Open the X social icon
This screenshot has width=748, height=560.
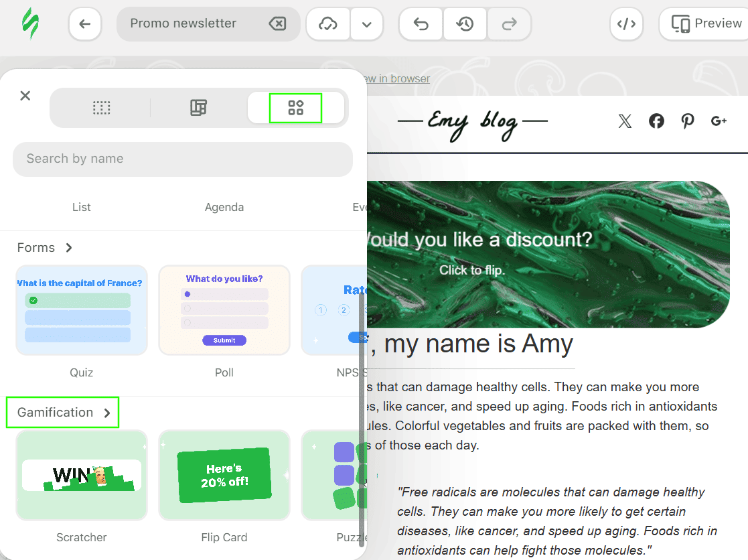click(624, 121)
